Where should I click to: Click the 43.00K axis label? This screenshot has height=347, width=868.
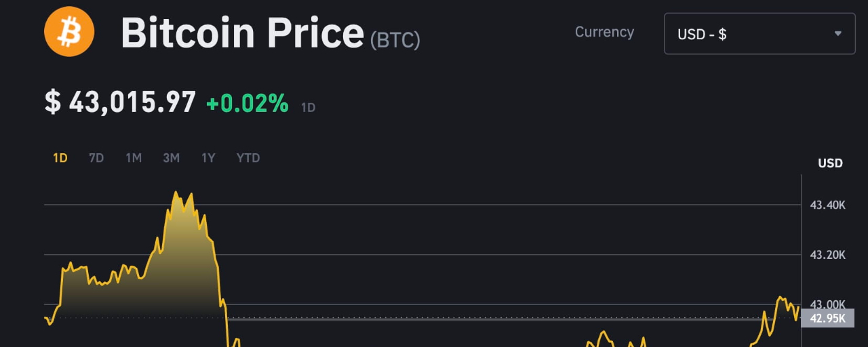coord(828,304)
